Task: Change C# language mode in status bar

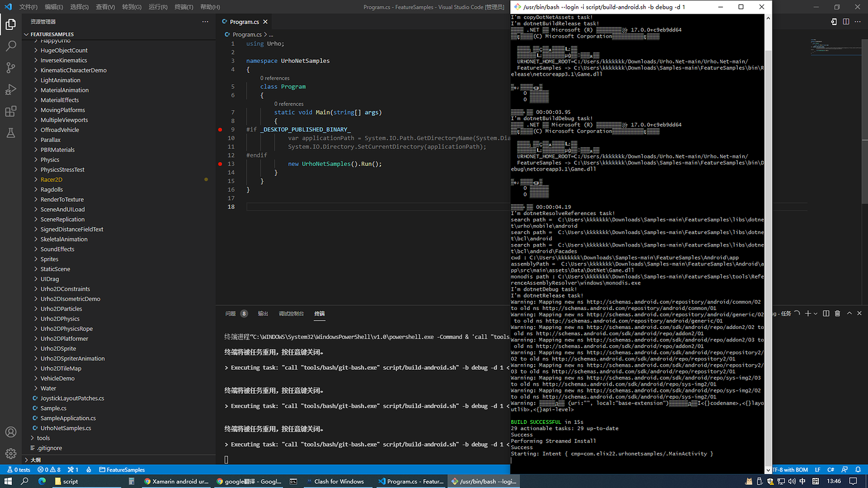Action: 831,470
